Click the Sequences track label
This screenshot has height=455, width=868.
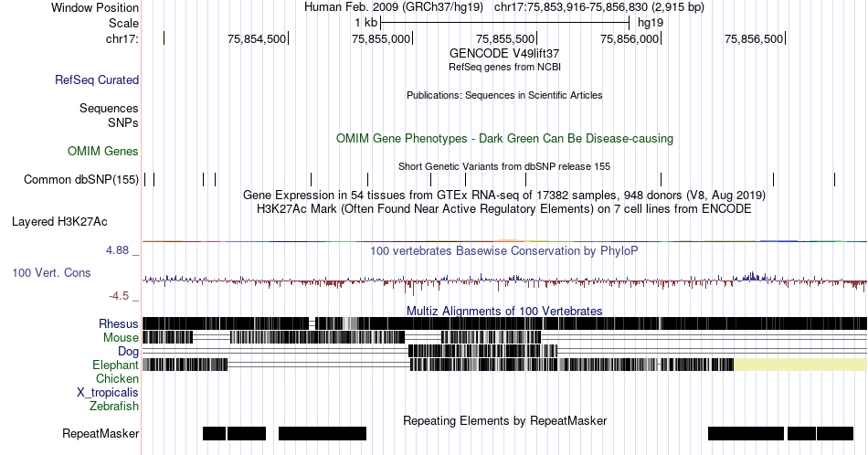coord(109,109)
